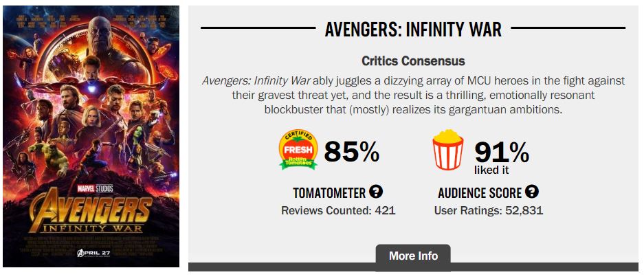
Task: Click the AVENGERS: INFINITY WAR page title
Action: [413, 30]
